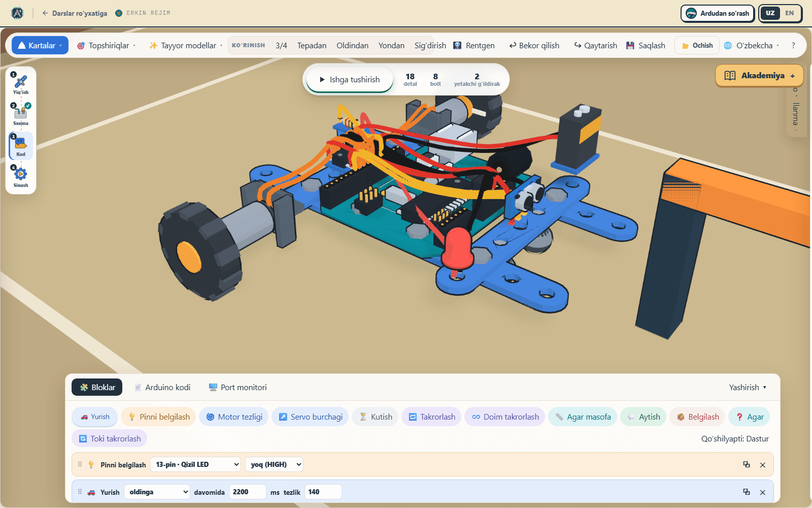Duplicate the Yurish block
The height and width of the screenshot is (508, 812).
click(x=747, y=492)
